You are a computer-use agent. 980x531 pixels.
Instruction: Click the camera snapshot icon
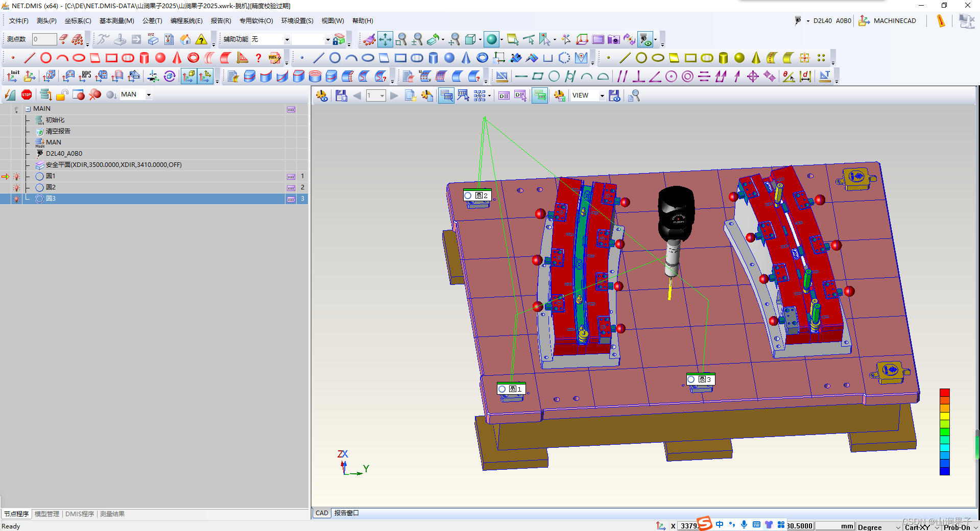[x=613, y=39]
